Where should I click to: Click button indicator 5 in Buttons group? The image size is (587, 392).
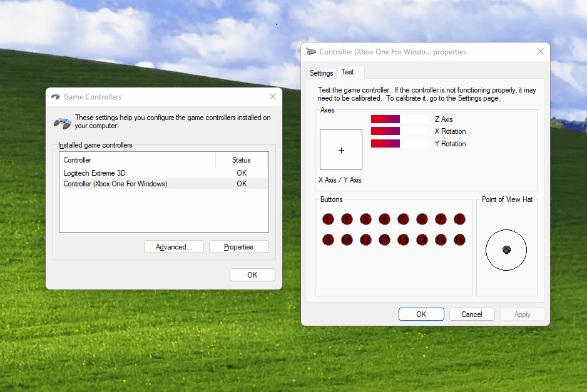(x=403, y=219)
